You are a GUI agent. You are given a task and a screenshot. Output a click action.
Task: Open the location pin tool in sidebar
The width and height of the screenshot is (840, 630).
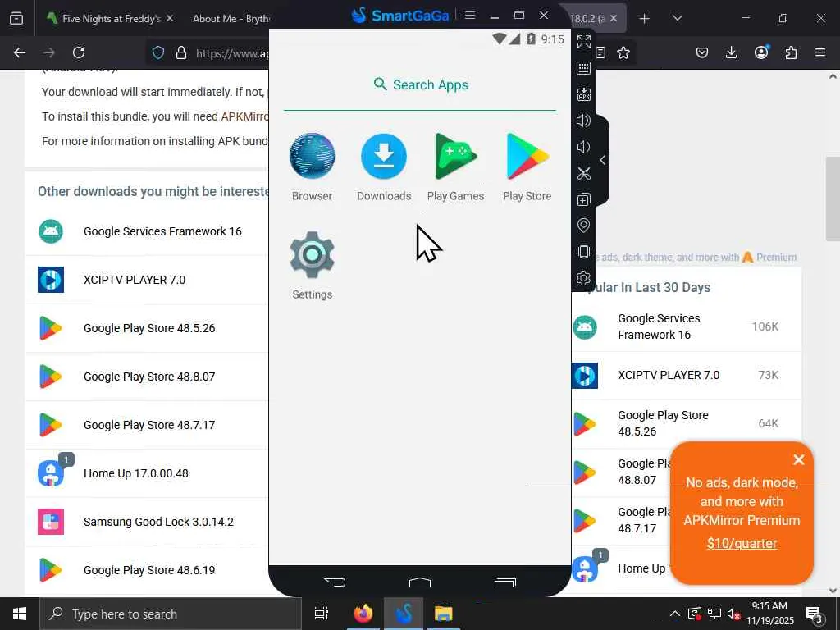584,226
